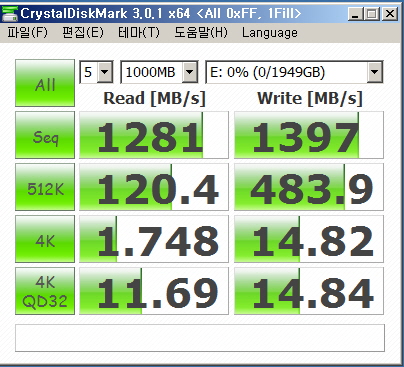Open the Language menu

coord(270,33)
